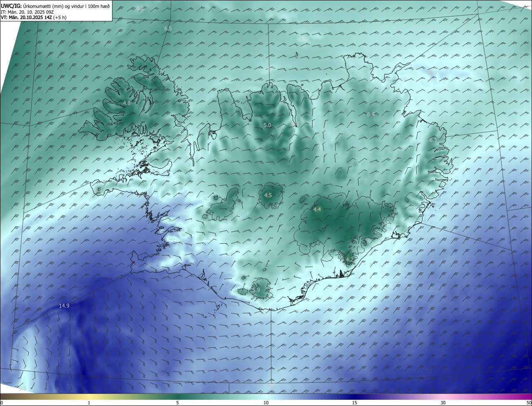This screenshot has width=532, height=406.
Task: Select the 4.5 label inside the glacier outline
Action: (x=268, y=195)
